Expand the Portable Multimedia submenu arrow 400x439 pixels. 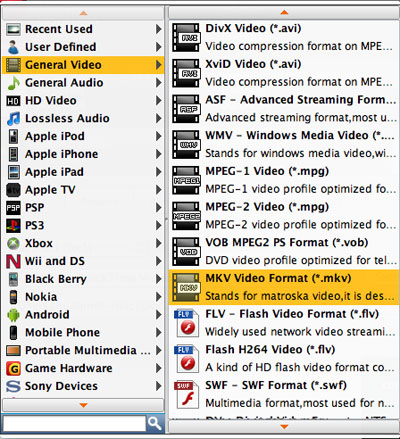coord(159,350)
